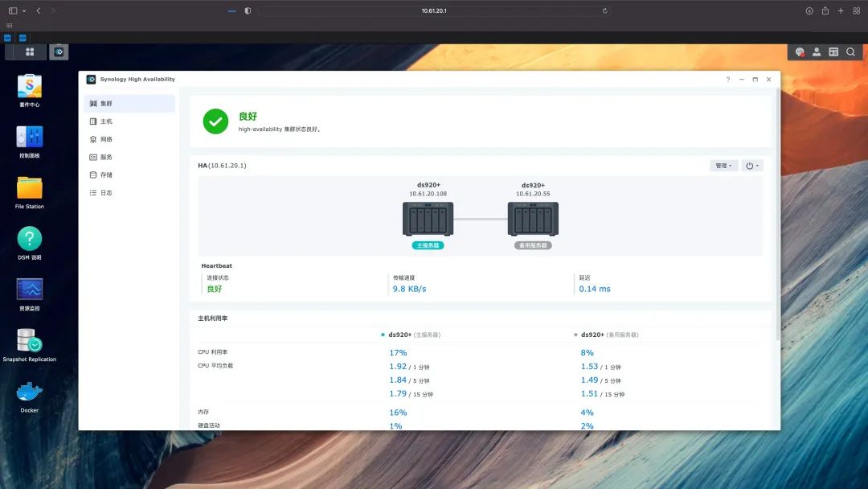Switch to the 存储 Storage section
This screenshot has height=489, width=868.
point(129,175)
